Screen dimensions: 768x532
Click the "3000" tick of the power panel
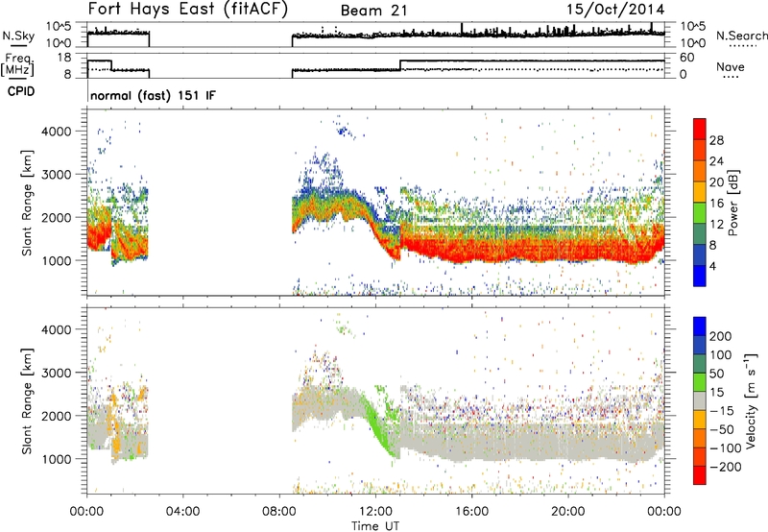click(56, 175)
